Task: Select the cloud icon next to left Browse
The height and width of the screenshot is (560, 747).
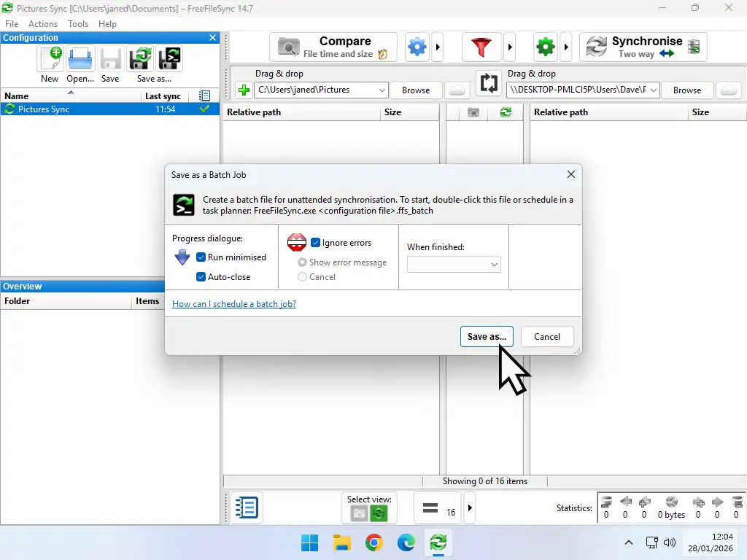Action: [x=457, y=90]
